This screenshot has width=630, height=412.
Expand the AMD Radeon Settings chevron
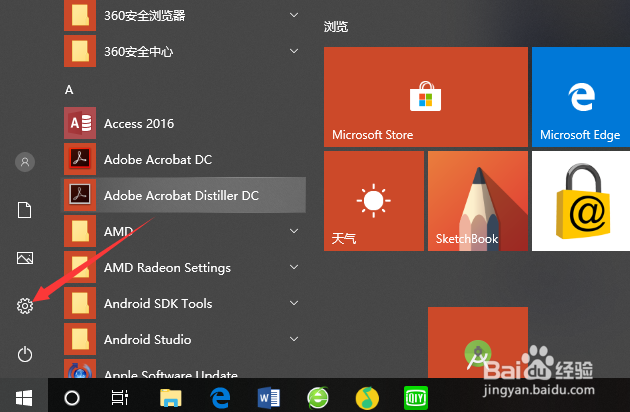(294, 267)
